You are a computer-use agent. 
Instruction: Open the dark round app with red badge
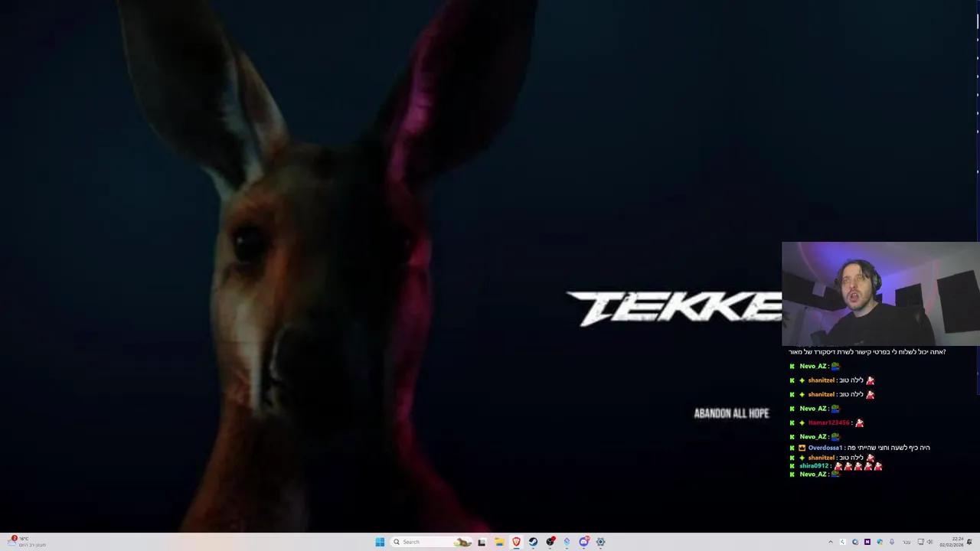pyautogui.click(x=550, y=542)
